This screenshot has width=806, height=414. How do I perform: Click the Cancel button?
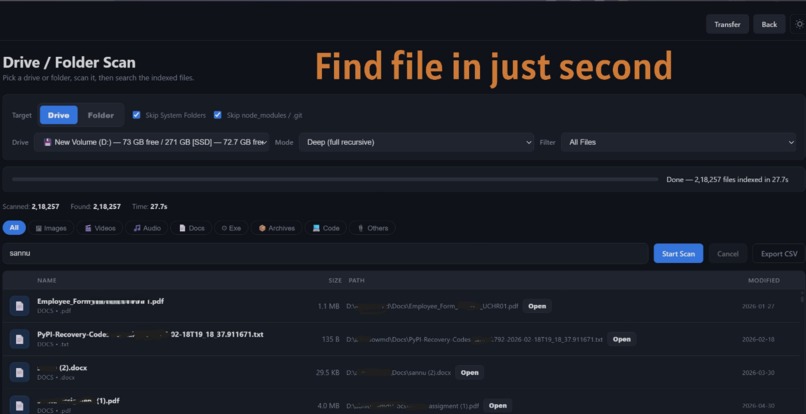[x=727, y=254]
